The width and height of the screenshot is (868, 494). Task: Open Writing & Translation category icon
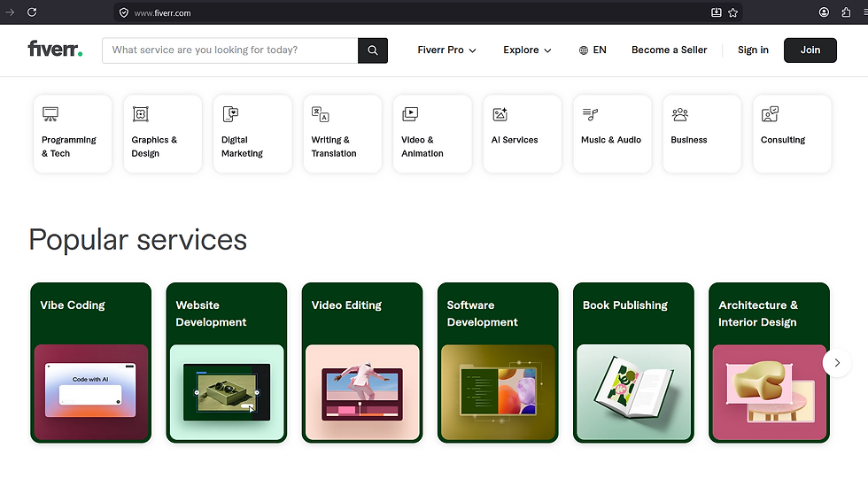pos(320,114)
